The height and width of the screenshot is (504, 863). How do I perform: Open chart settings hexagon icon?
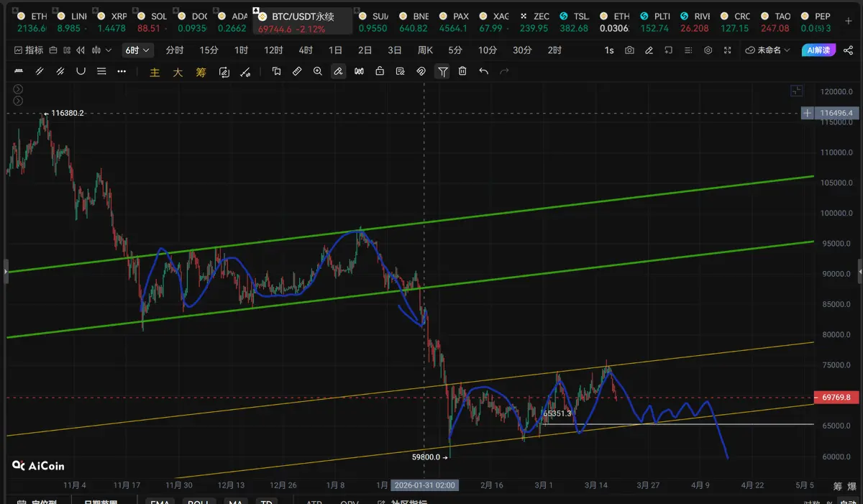[708, 50]
